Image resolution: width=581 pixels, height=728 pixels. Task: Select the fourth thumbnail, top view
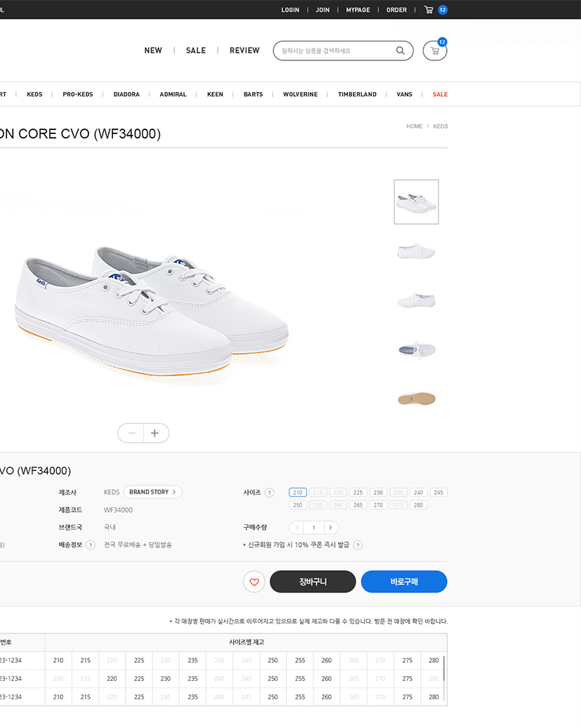(417, 350)
